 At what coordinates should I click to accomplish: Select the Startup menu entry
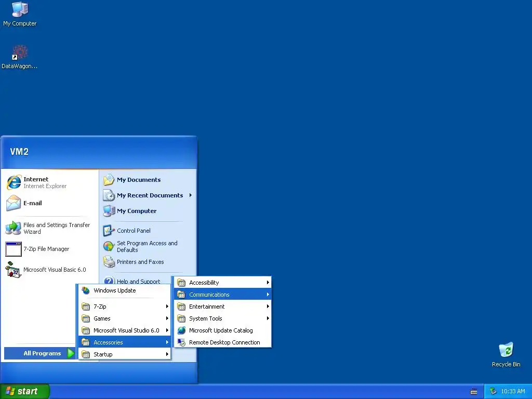(x=125, y=354)
